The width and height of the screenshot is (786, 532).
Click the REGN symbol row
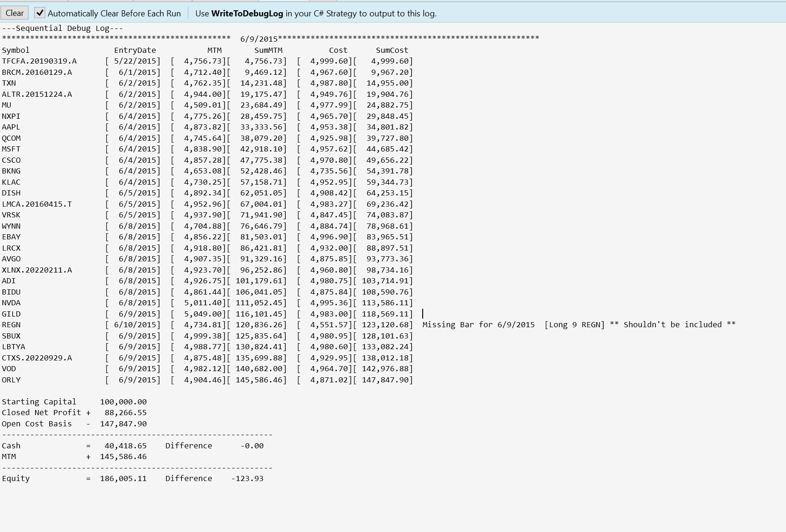[x=11, y=325]
